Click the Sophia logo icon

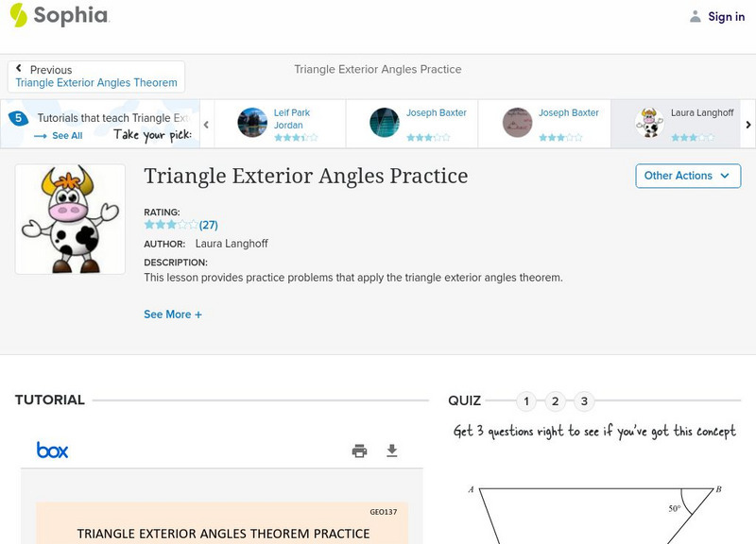(19, 15)
